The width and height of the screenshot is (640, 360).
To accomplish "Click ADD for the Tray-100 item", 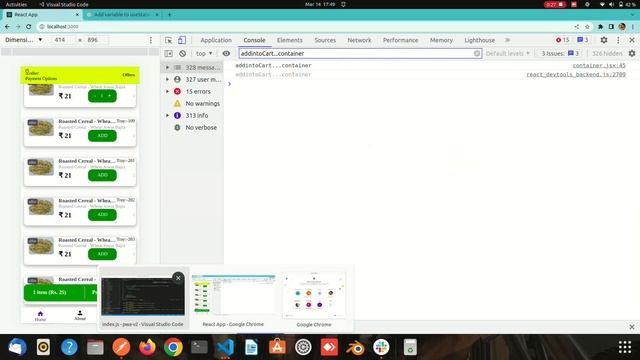I will [102, 136].
